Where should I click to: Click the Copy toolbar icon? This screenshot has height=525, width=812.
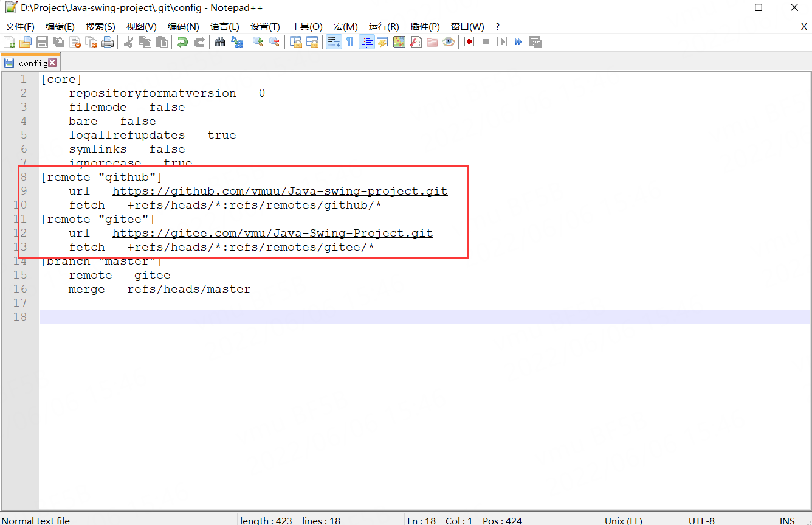(x=145, y=42)
